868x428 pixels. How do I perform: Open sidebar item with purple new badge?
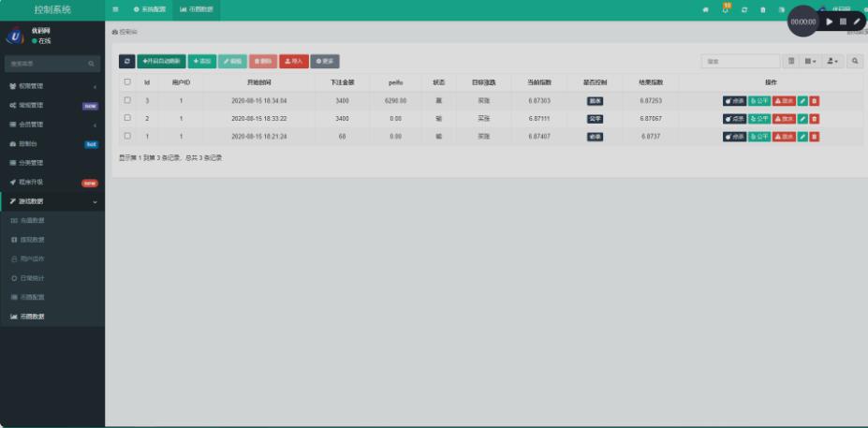click(52, 105)
